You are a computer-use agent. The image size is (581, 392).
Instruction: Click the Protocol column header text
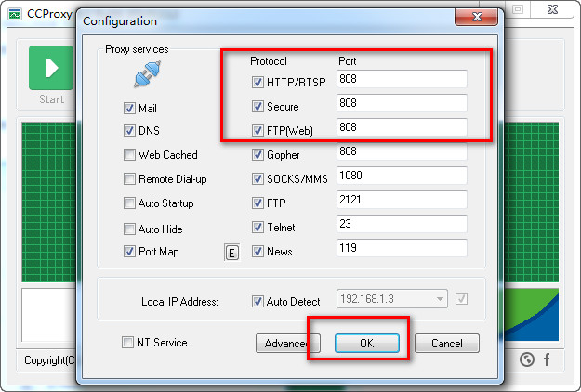pyautogui.click(x=269, y=61)
